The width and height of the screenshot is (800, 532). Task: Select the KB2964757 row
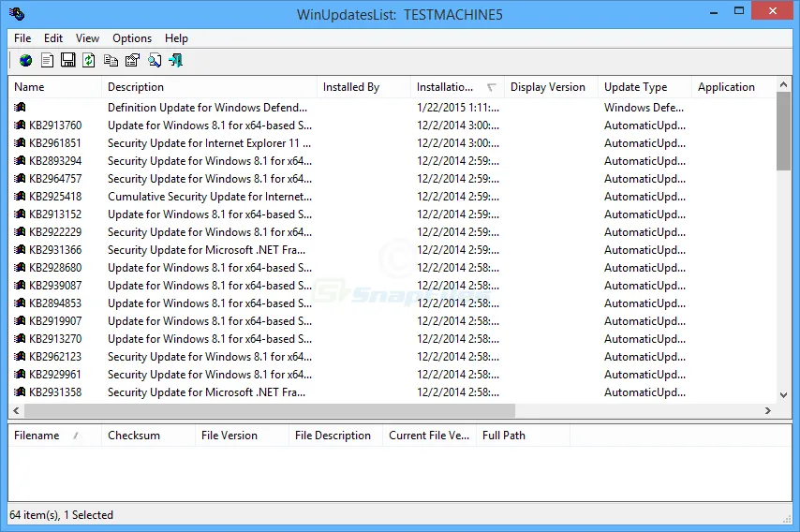tap(393, 179)
